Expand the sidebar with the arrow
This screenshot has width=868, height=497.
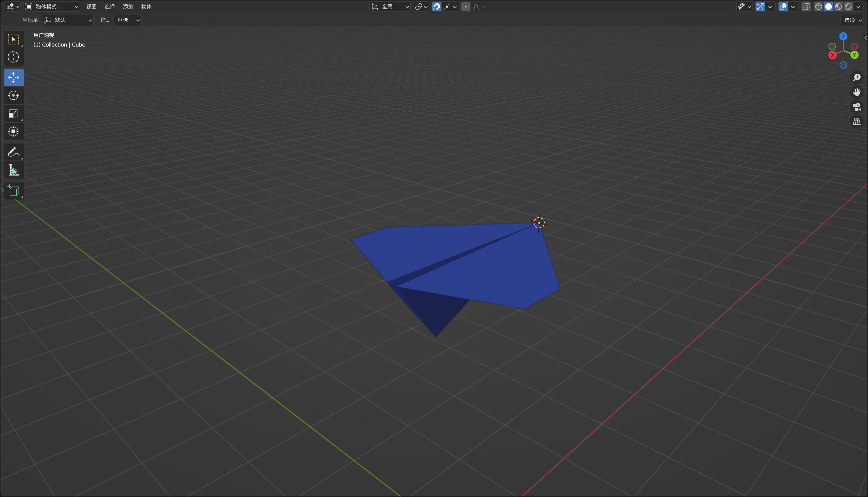866,38
